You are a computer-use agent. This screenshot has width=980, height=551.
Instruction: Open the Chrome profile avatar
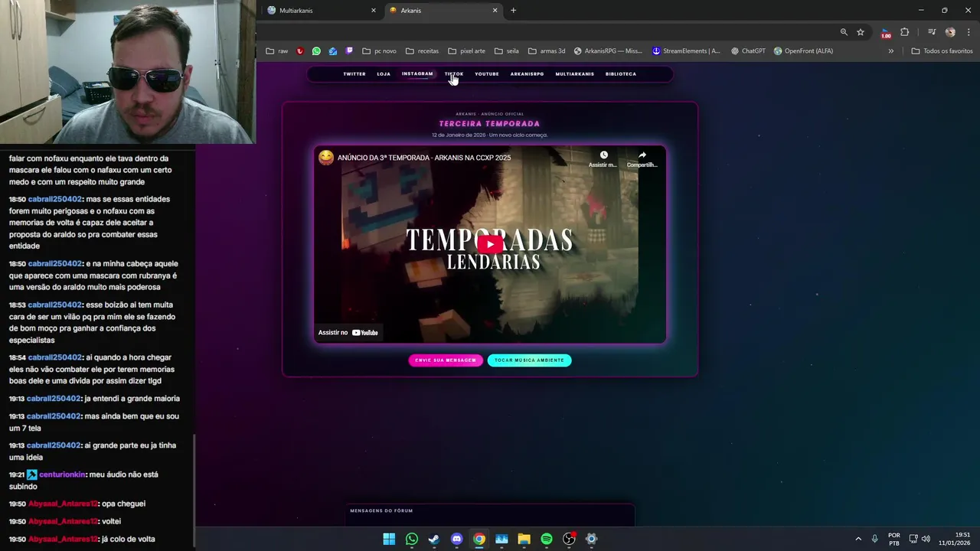coord(950,32)
